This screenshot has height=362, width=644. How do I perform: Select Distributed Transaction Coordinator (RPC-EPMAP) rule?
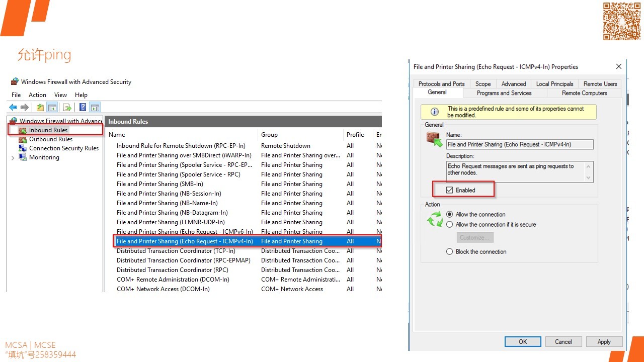tap(249, 260)
